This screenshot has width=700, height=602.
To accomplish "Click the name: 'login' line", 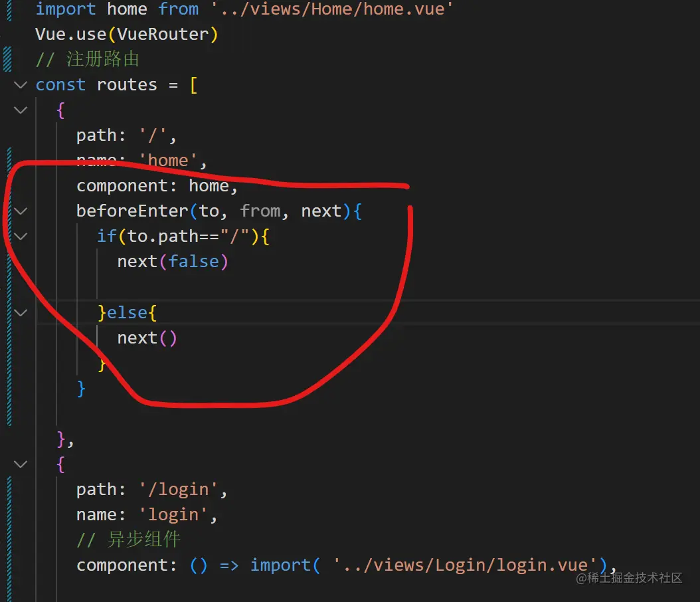I will click(x=146, y=515).
